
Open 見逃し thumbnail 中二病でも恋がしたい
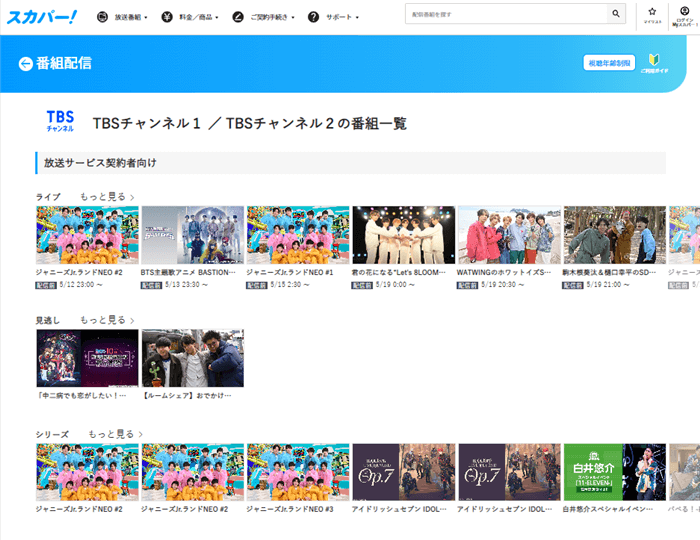tap(87, 358)
